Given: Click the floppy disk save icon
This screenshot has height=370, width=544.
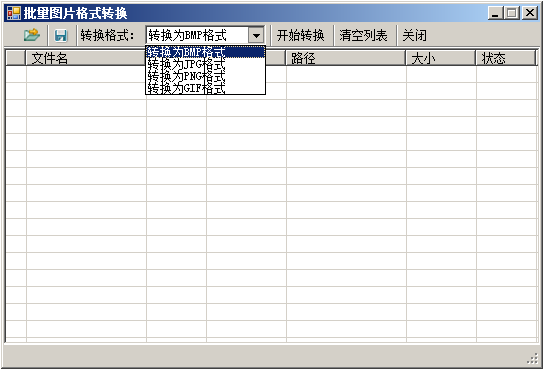Looking at the screenshot, I should click(x=61, y=35).
